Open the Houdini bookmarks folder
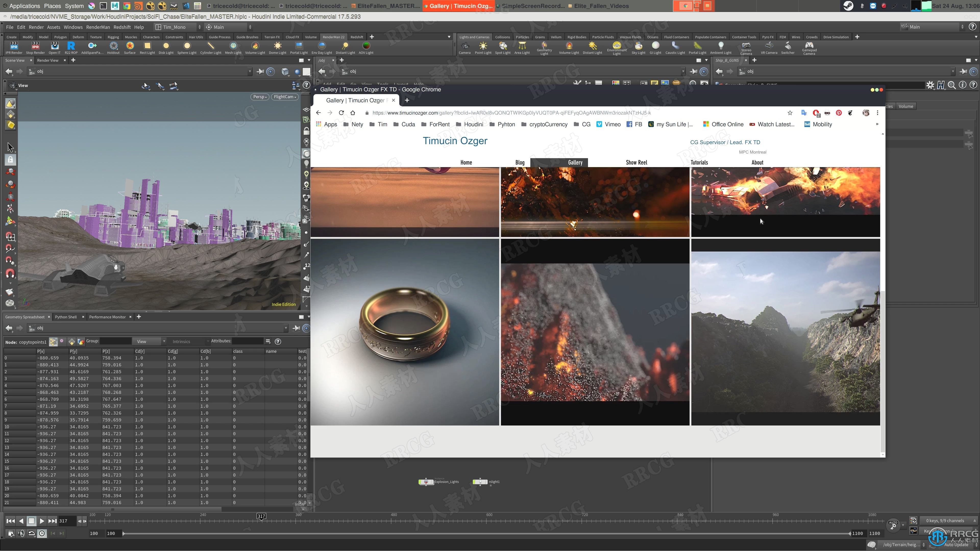Image resolution: width=980 pixels, height=551 pixels. [x=470, y=124]
